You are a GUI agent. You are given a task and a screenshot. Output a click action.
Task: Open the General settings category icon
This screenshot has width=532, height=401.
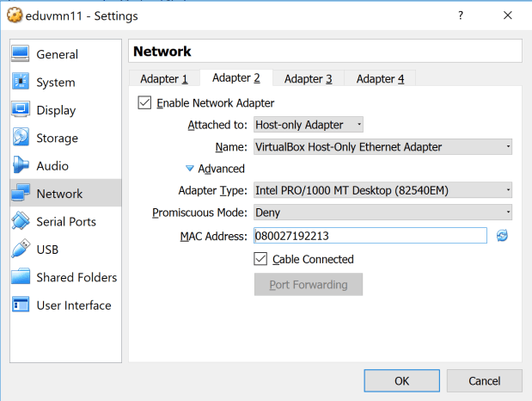(21, 54)
